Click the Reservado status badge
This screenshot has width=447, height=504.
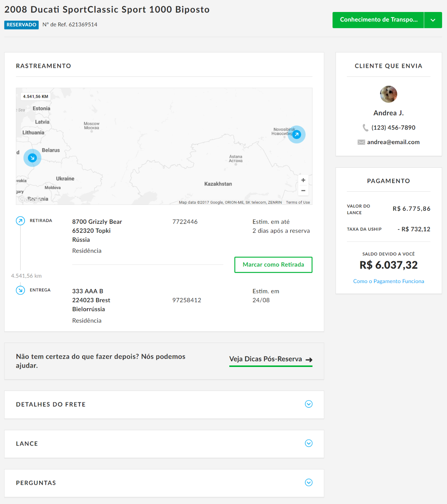tap(21, 25)
